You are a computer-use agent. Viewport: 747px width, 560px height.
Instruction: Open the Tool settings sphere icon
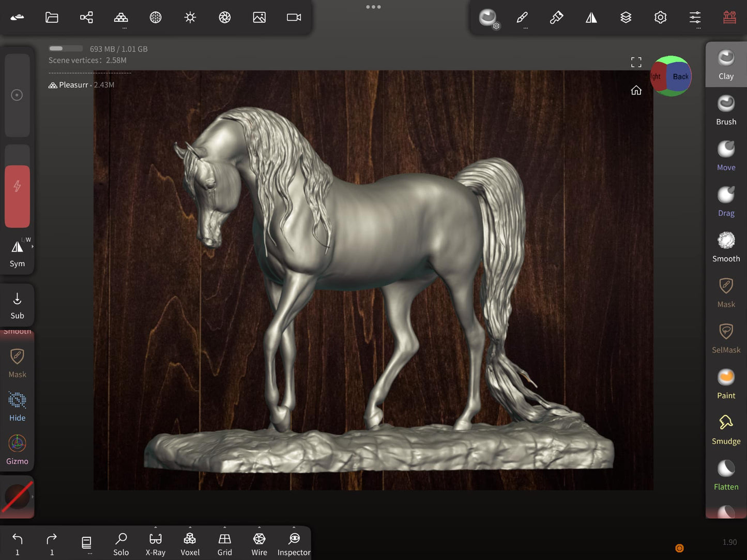click(488, 18)
